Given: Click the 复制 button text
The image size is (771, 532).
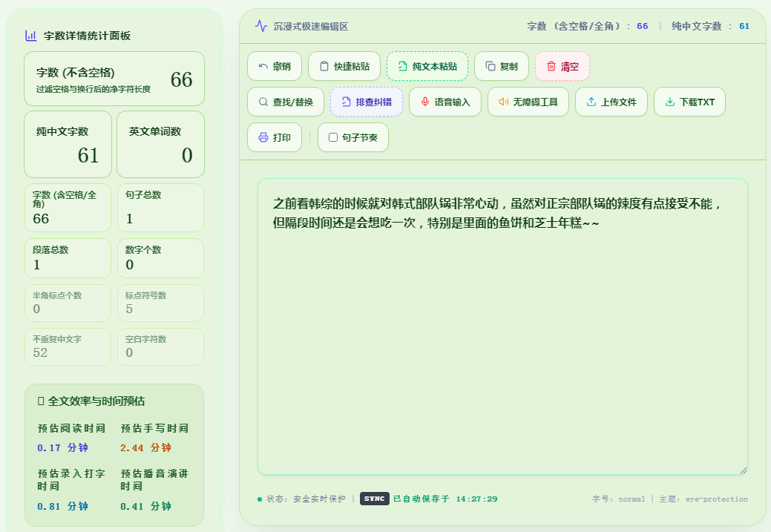Looking at the screenshot, I should click(509, 66).
